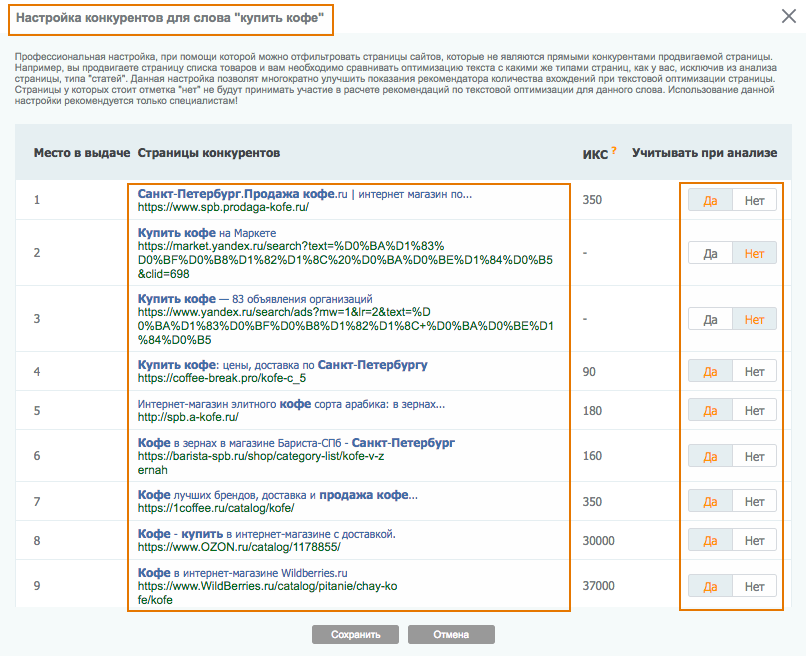
Task: Set row 2 analysis toggle to Да
Action: 710,253
